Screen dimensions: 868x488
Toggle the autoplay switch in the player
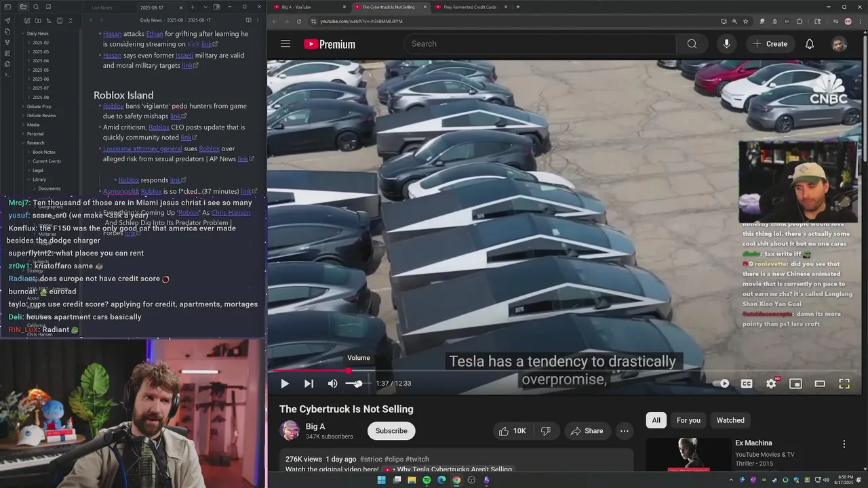pyautogui.click(x=722, y=384)
